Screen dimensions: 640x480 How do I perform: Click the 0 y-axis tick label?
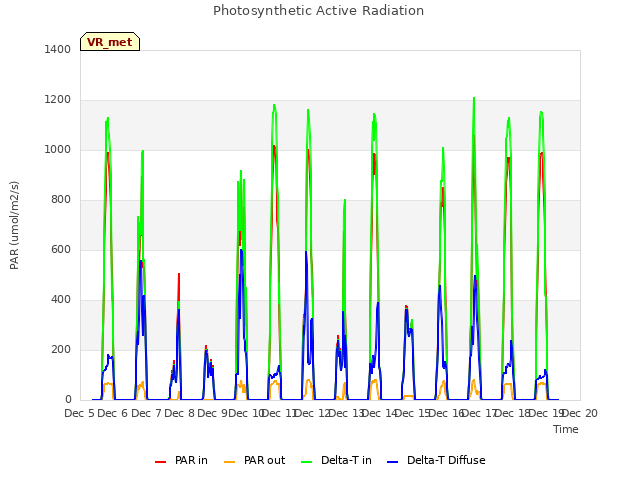click(x=68, y=400)
